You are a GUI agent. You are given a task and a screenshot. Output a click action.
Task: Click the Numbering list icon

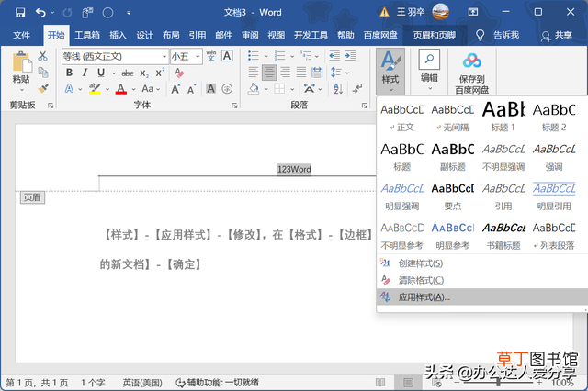tap(279, 56)
